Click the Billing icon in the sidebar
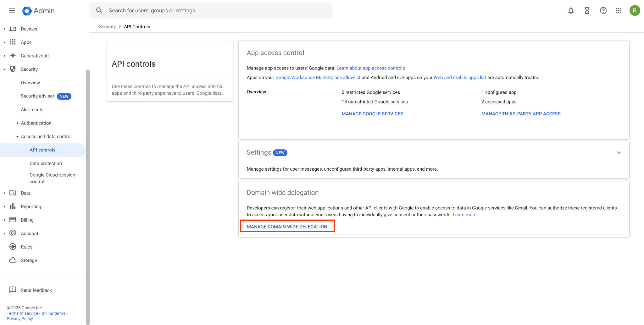The image size is (644, 325). click(x=13, y=220)
